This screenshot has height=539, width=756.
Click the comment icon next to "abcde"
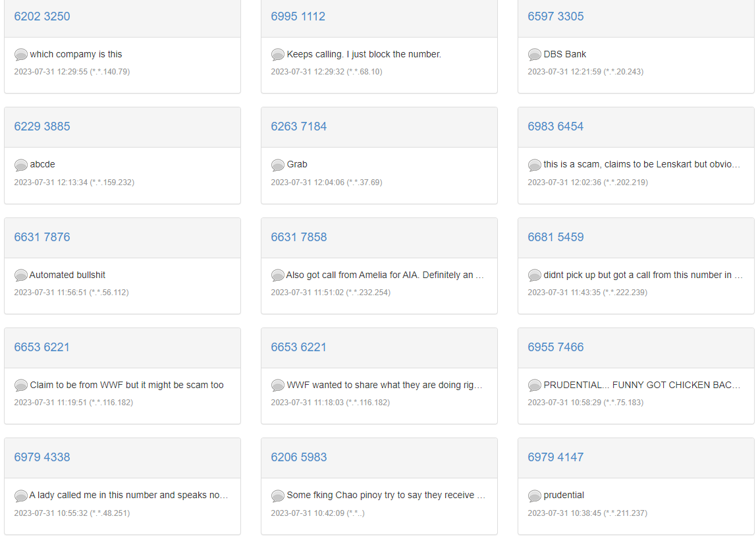[21, 165]
